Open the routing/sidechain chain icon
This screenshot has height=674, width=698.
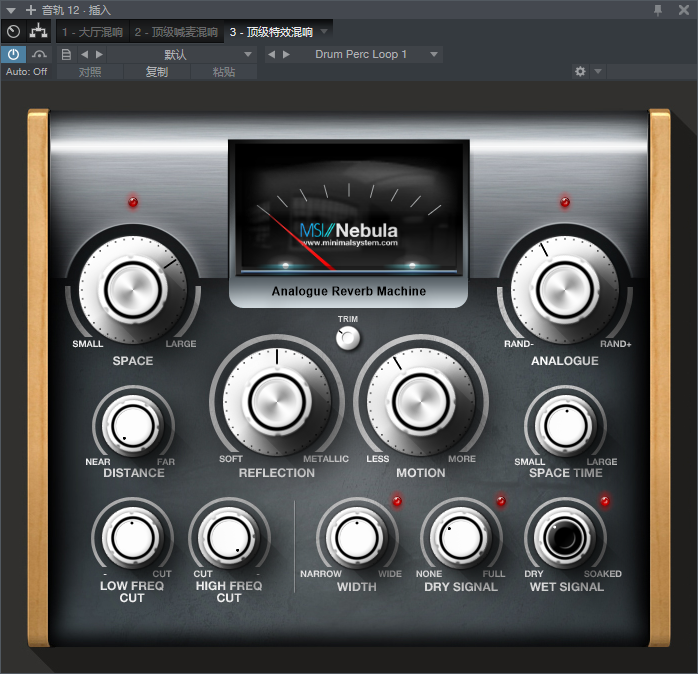point(39,32)
